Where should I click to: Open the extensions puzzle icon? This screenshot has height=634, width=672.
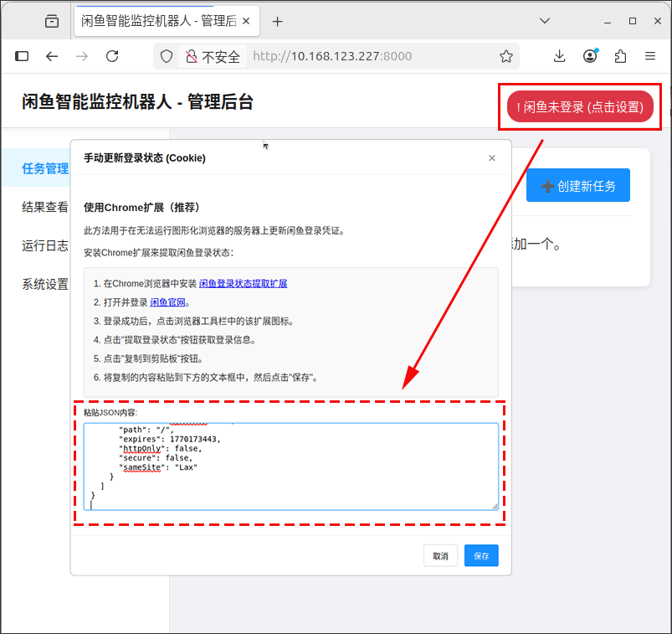[620, 56]
